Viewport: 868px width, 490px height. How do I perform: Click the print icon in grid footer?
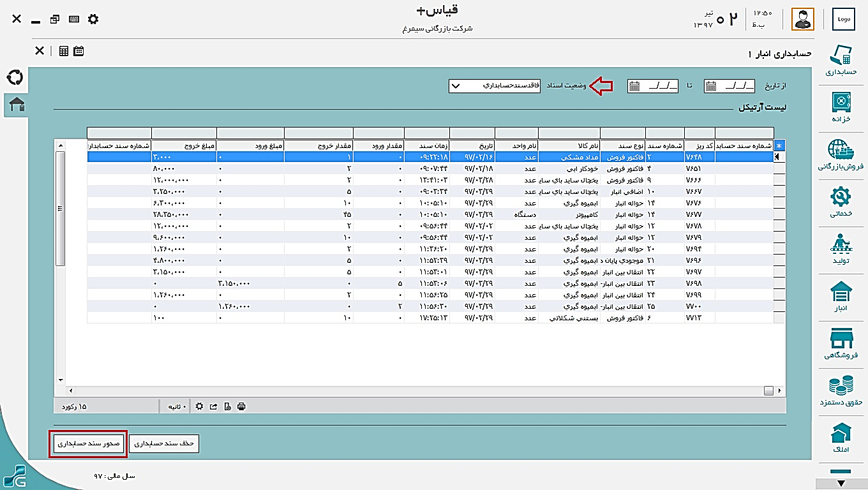click(241, 406)
